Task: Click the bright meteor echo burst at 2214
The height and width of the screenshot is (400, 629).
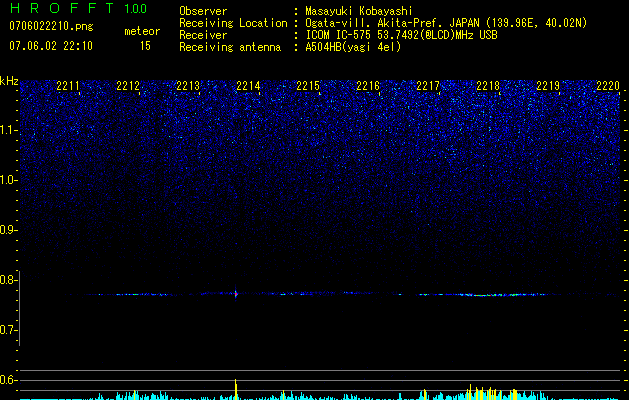Action: pos(236,294)
